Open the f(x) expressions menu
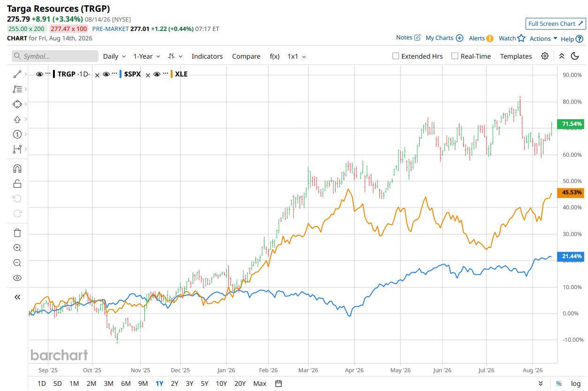This screenshot has height=391, width=588. 275,56
